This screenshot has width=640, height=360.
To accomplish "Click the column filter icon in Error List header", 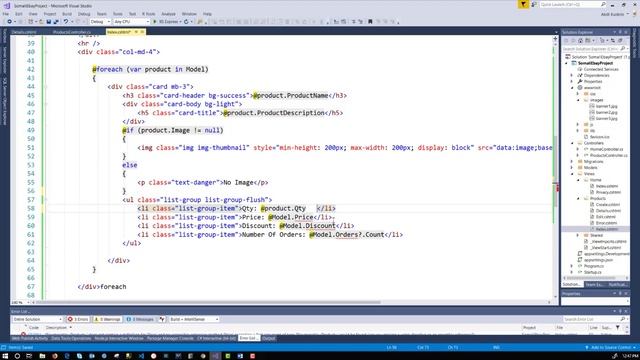I will [x=618, y=327].
